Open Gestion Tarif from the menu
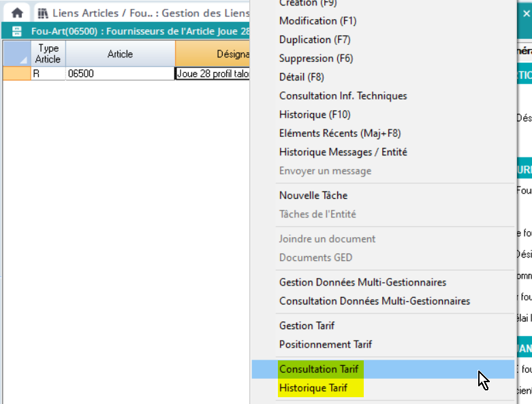 click(307, 326)
